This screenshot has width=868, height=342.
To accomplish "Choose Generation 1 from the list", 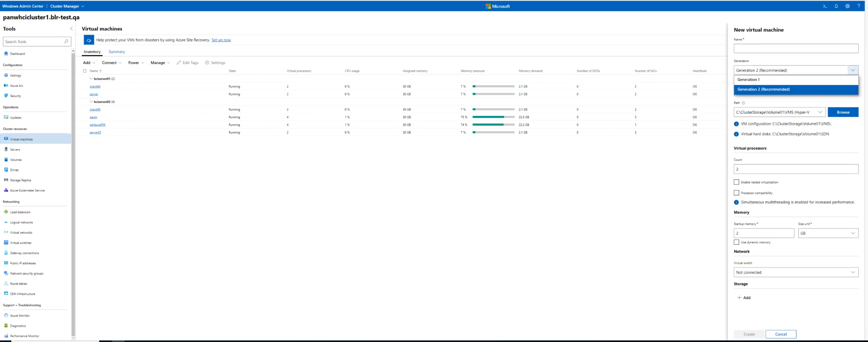I will (748, 79).
